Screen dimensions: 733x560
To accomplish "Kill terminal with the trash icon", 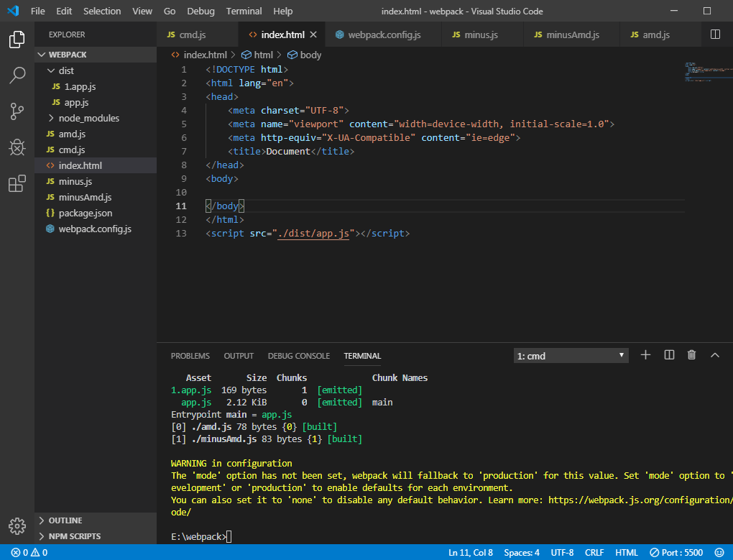I will tap(691, 355).
